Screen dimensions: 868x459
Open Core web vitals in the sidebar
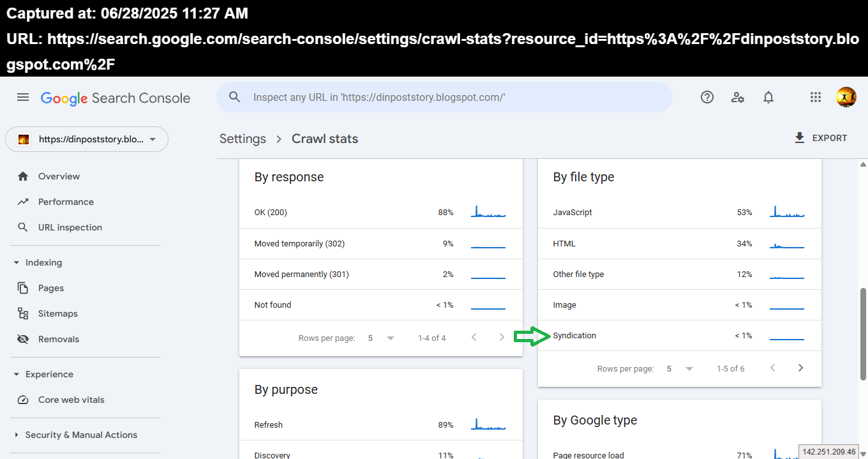click(x=71, y=400)
